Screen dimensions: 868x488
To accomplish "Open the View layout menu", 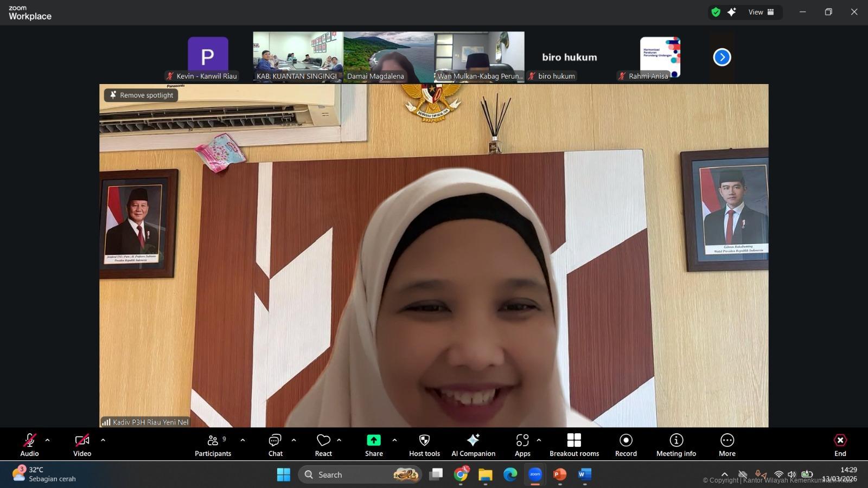I will (761, 12).
